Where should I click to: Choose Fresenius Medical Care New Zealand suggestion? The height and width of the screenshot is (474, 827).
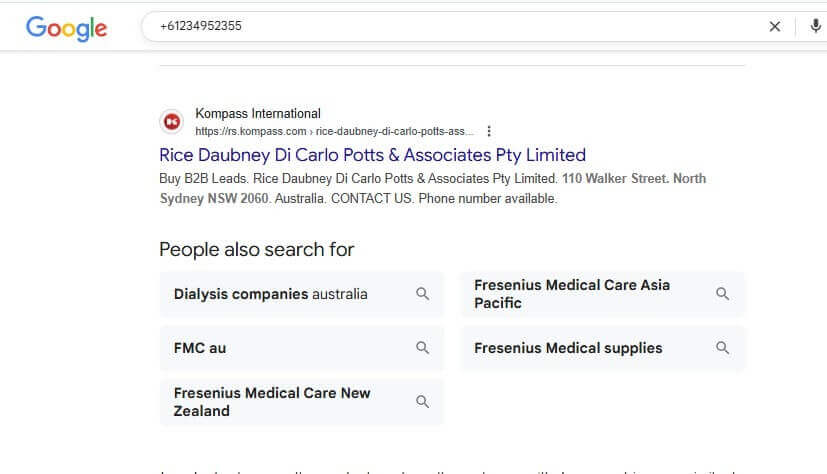272,402
